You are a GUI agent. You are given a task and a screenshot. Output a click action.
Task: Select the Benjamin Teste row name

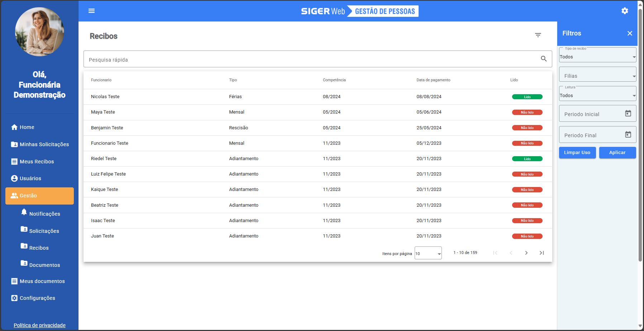coord(107,128)
